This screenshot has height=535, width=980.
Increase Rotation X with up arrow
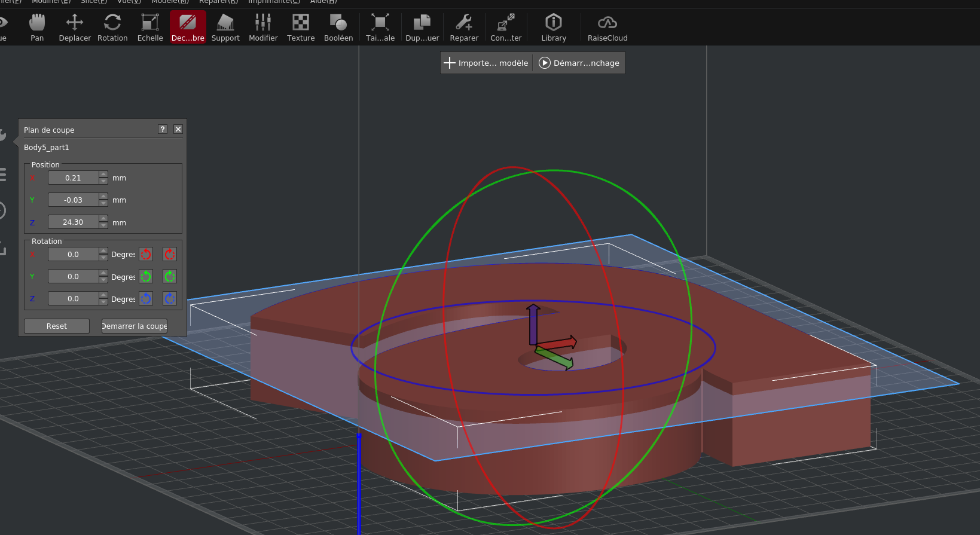103,251
